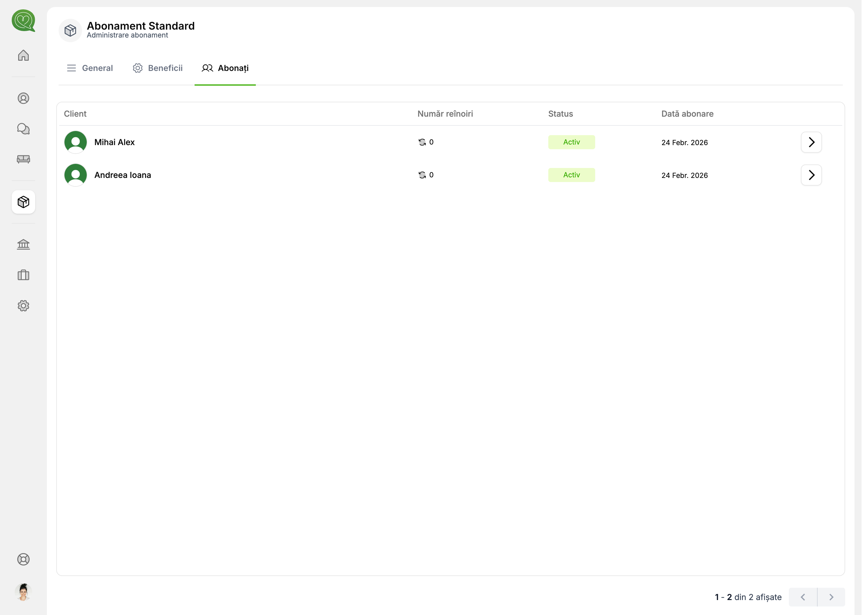Image resolution: width=868 pixels, height=615 pixels.
Task: Open the settings gear icon in sidebar
Action: click(23, 306)
